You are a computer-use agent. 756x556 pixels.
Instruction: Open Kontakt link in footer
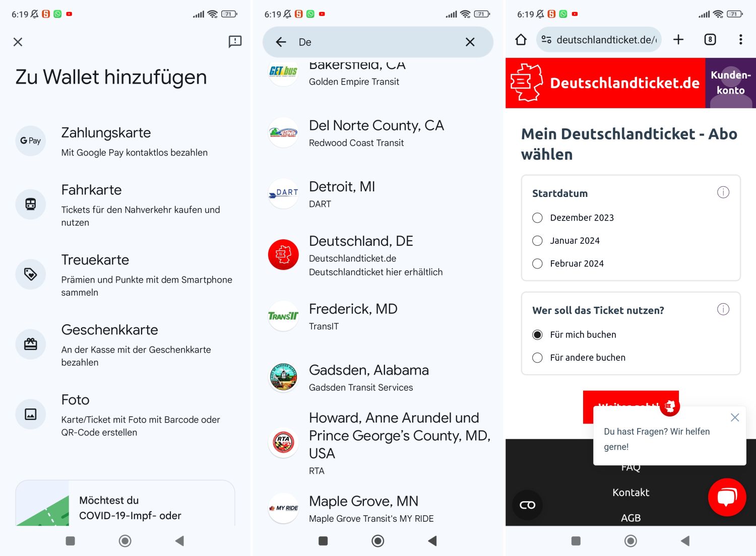click(x=631, y=493)
